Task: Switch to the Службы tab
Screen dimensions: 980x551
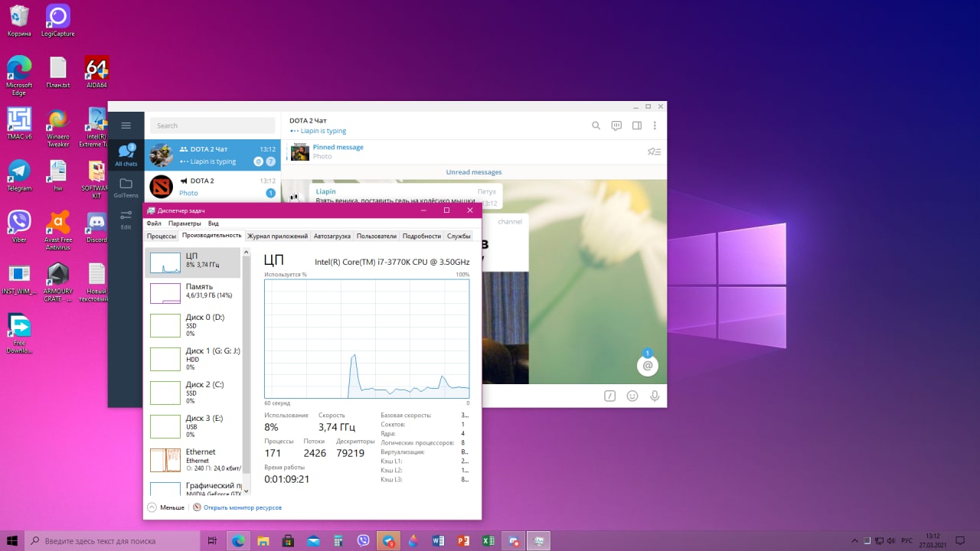Action: pyautogui.click(x=459, y=236)
